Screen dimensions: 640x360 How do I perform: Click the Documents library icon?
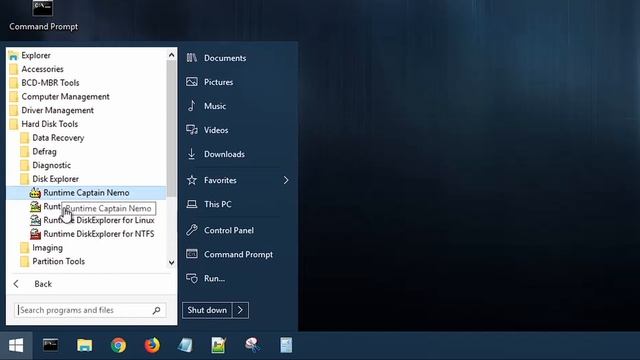pos(192,58)
